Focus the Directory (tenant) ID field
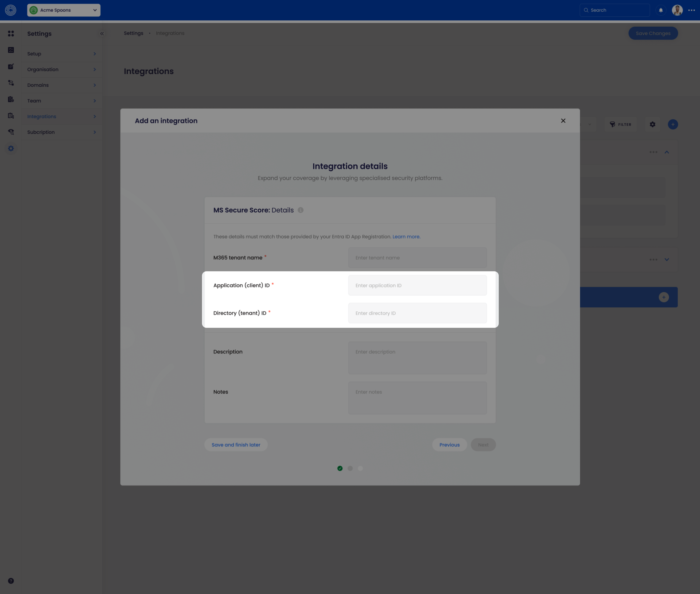The width and height of the screenshot is (700, 594). coord(417,313)
